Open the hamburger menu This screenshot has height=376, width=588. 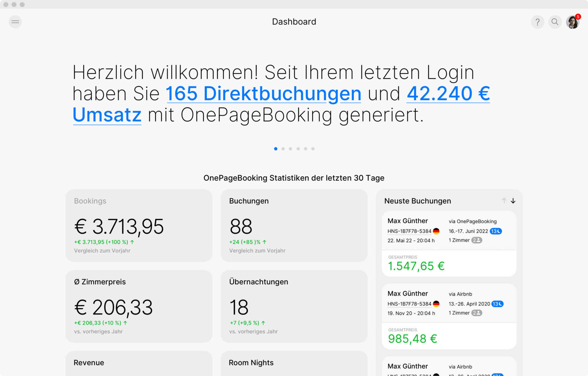pyautogui.click(x=15, y=22)
